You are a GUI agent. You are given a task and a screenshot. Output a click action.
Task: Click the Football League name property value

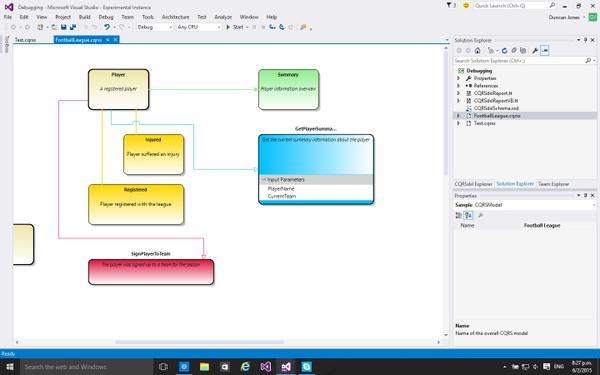(542, 225)
